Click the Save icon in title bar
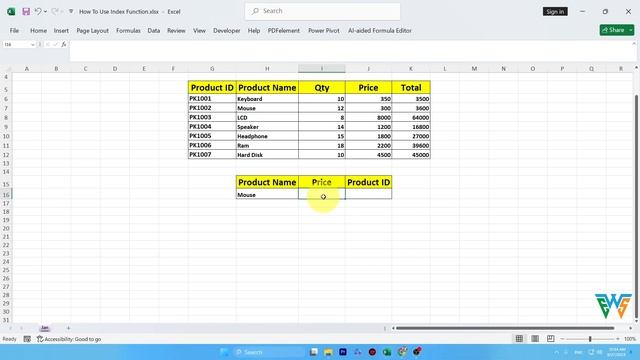640x360 pixels. [x=26, y=11]
